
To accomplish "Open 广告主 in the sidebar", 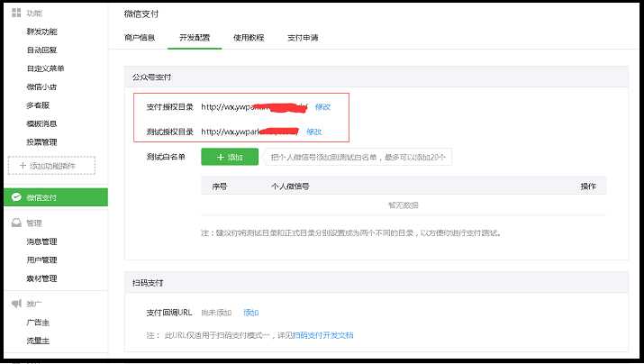I will click(x=38, y=323).
